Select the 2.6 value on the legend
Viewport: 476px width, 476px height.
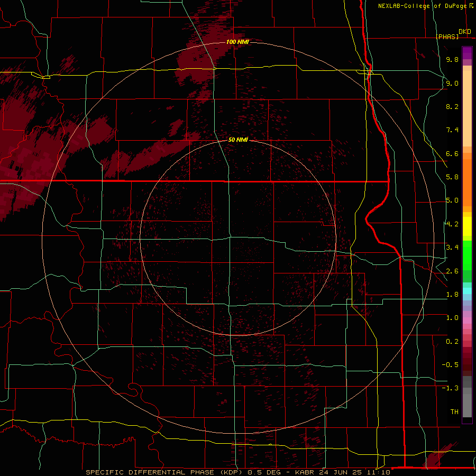[x=452, y=271]
